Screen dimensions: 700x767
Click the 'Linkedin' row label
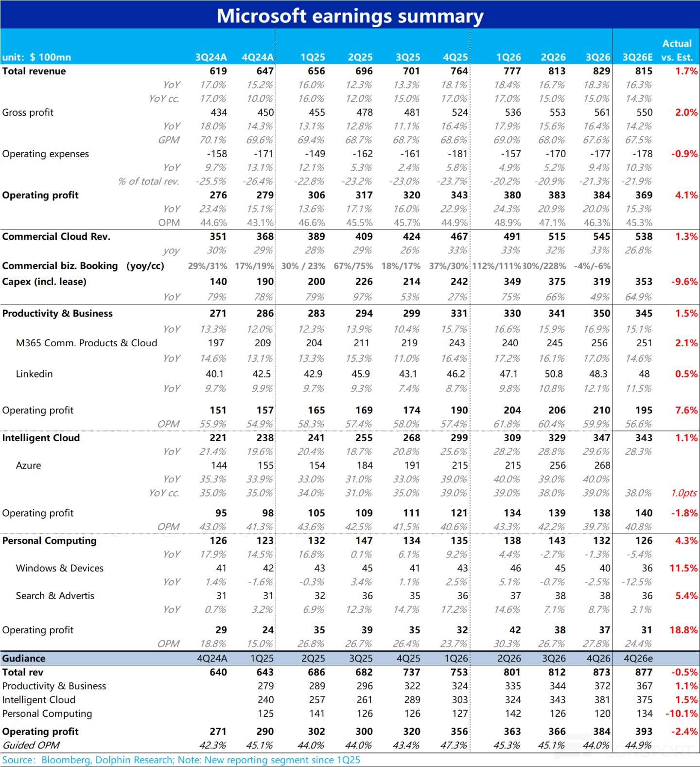[34, 374]
